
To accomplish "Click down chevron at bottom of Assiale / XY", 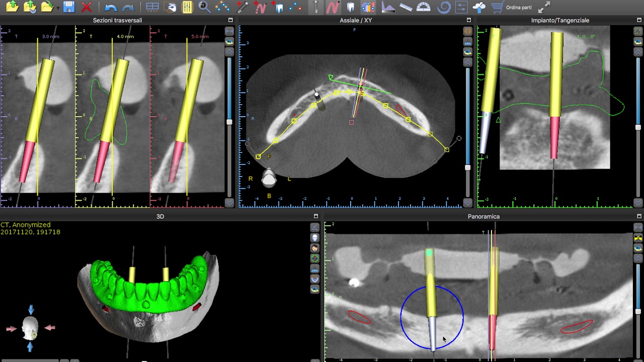I will [x=467, y=203].
